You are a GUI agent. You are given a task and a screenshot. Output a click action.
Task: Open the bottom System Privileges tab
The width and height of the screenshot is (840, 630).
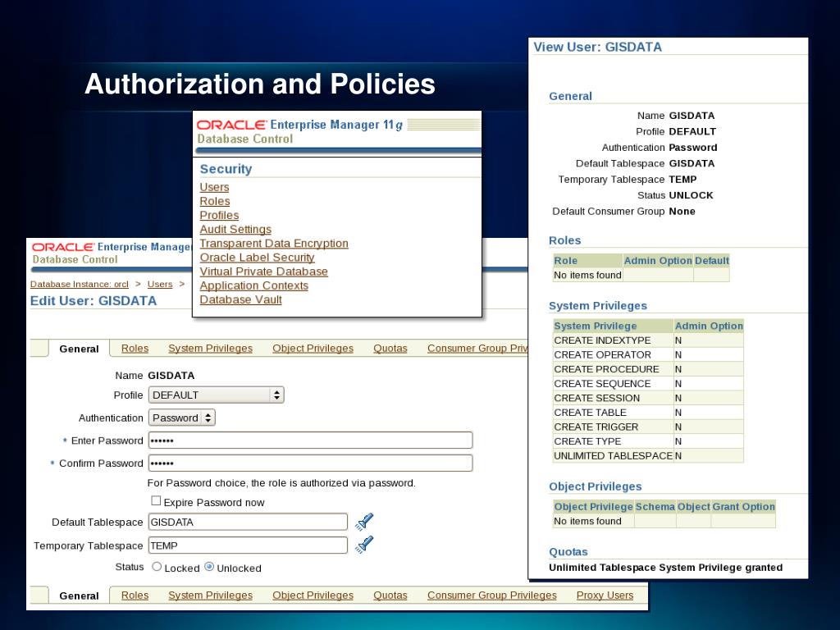click(210, 596)
